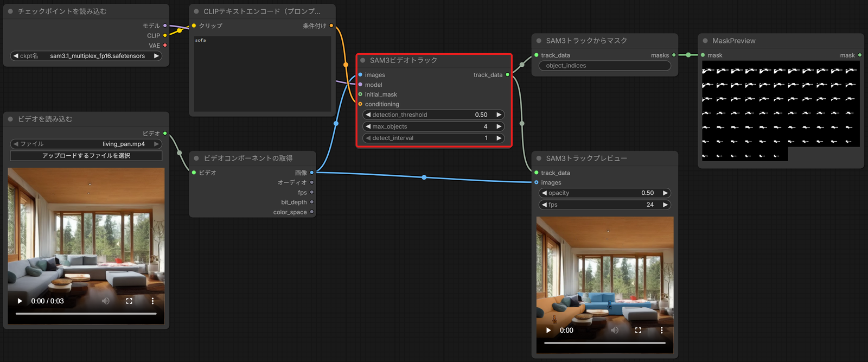Click the fps output port on video components node
The height and width of the screenshot is (362, 868).
tap(311, 192)
